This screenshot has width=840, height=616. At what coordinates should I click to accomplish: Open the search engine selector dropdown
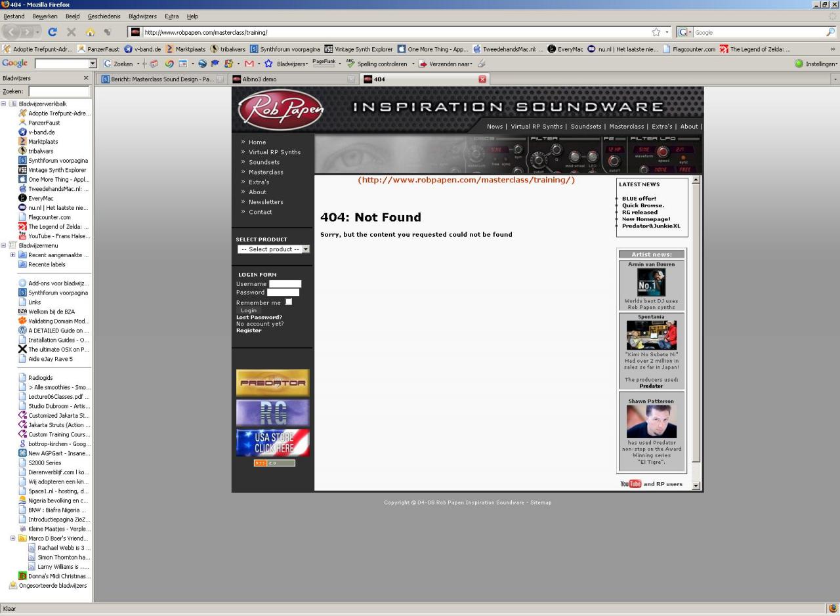pyautogui.click(x=685, y=32)
